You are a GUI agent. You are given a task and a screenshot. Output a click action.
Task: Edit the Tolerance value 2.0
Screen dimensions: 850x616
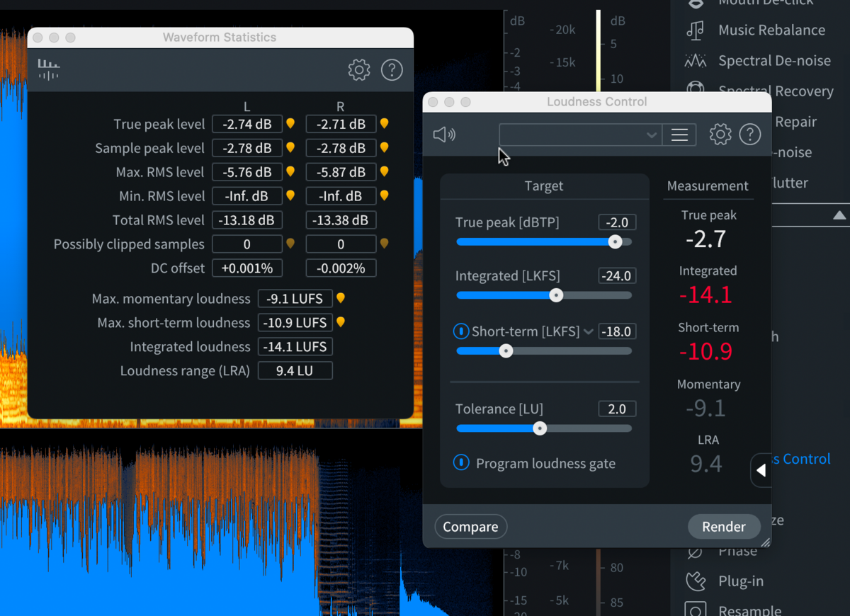[x=617, y=409]
